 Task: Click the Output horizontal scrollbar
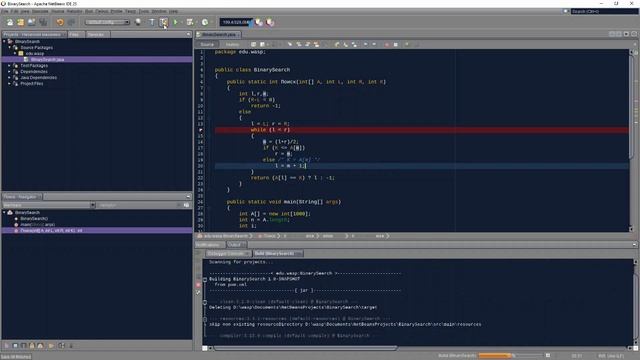point(304,348)
